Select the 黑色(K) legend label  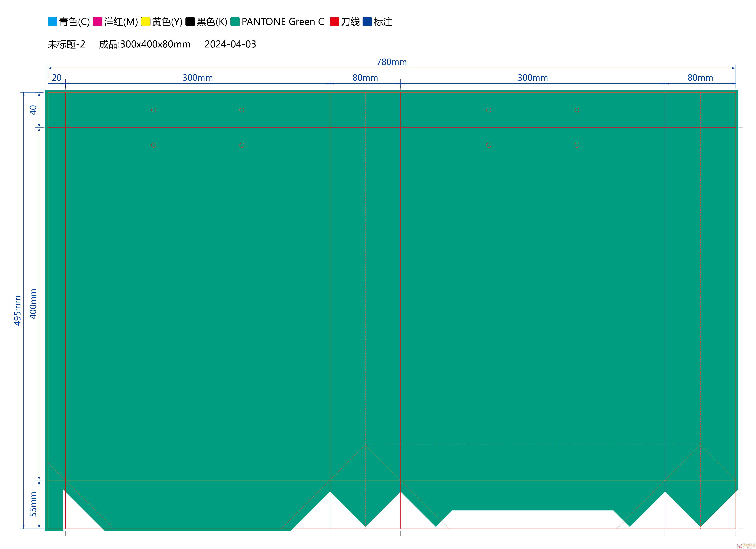[x=212, y=22]
